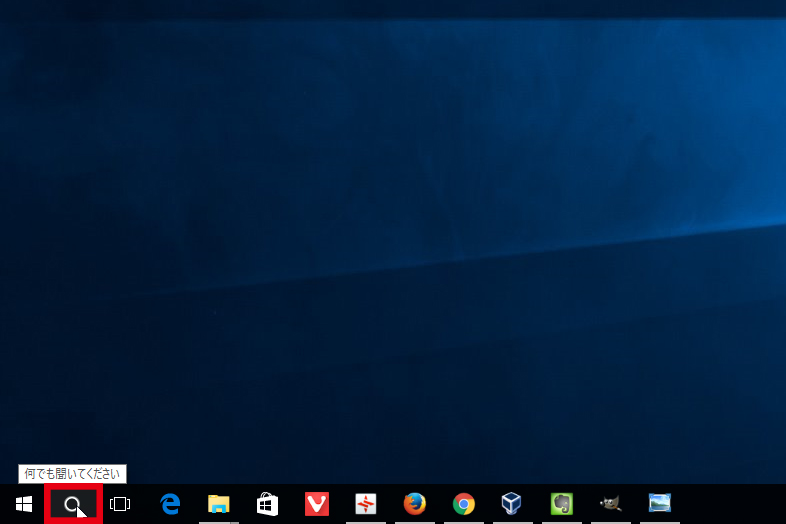Open the picture viewer app icon
The image size is (786, 524).
pos(660,503)
